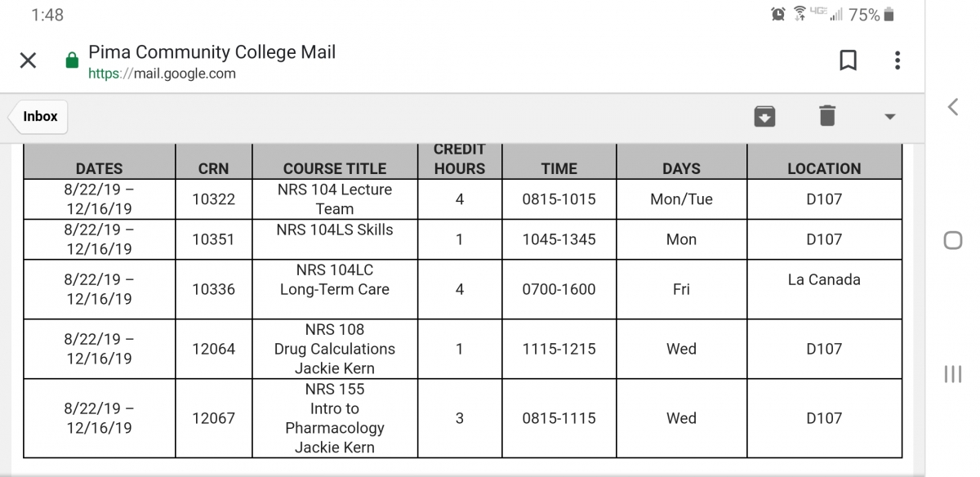
Task: Delete the email with trash icon
Action: 827,116
